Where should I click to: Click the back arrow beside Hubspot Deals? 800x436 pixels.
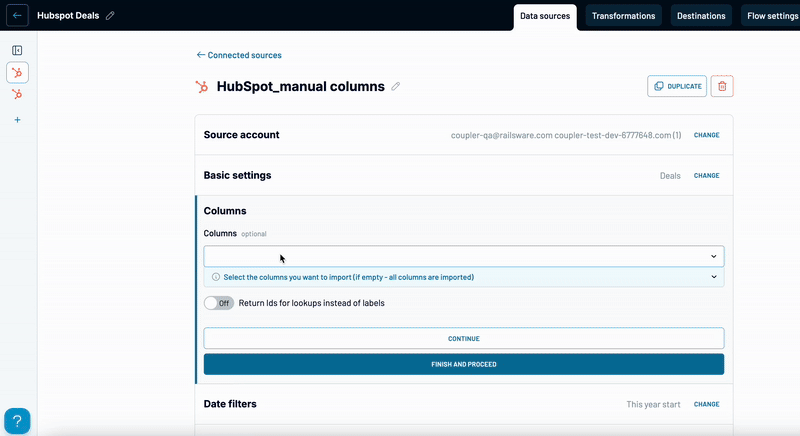pyautogui.click(x=17, y=15)
